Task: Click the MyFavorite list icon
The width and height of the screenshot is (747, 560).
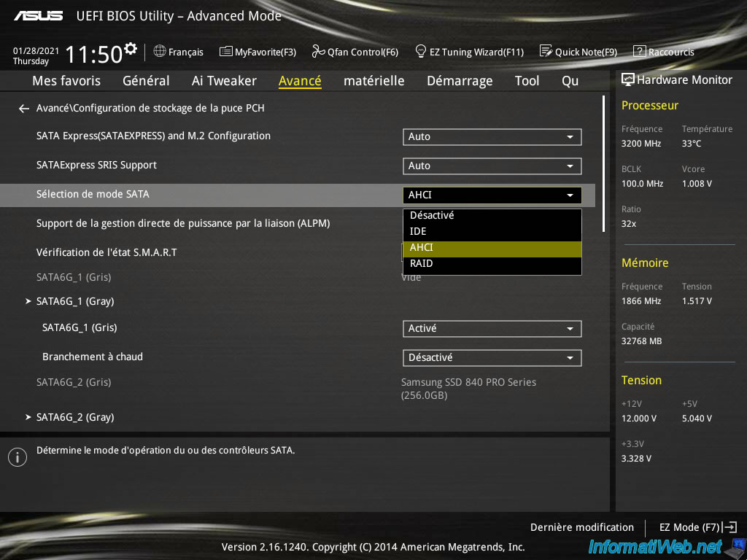Action: coord(226,51)
